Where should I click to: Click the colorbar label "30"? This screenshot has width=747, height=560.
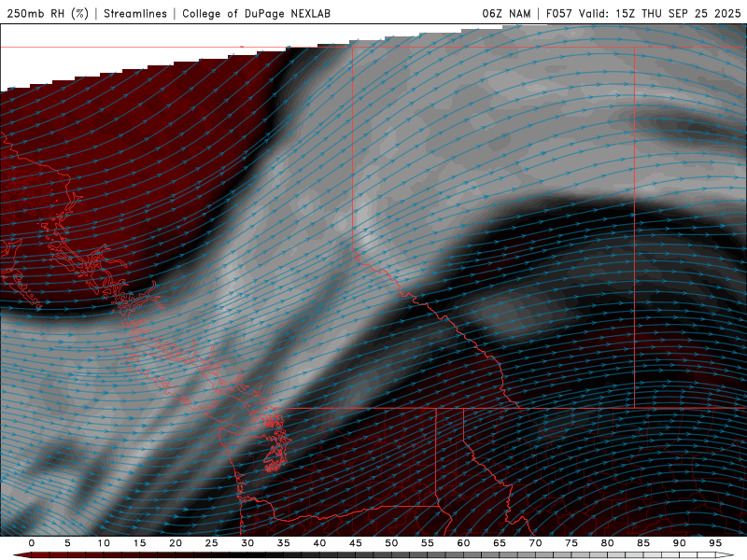tap(247, 543)
